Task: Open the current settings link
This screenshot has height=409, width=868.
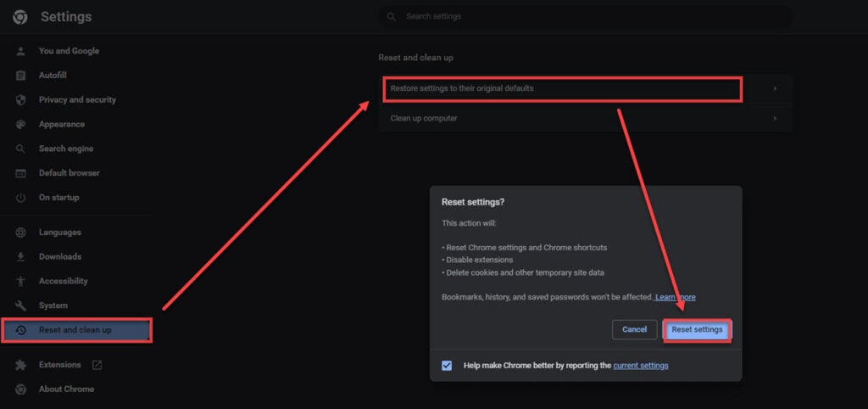Action: pos(641,366)
